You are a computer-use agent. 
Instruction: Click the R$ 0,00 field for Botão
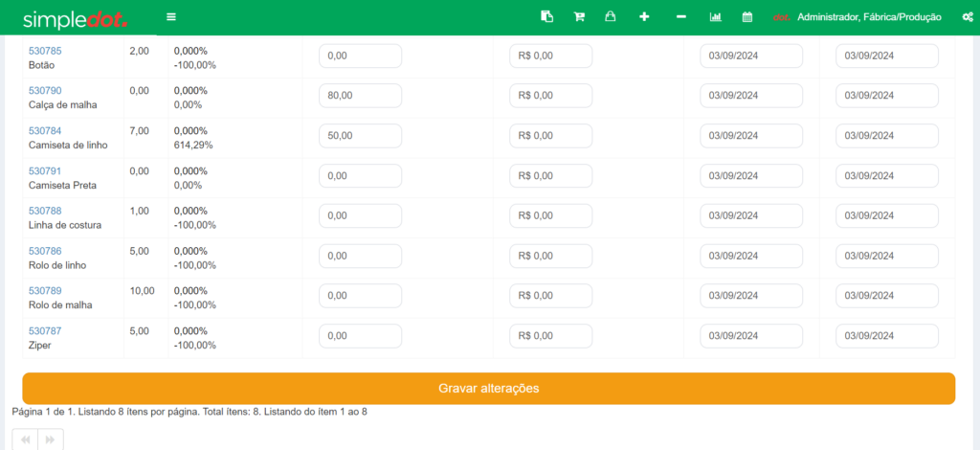pyautogui.click(x=550, y=56)
